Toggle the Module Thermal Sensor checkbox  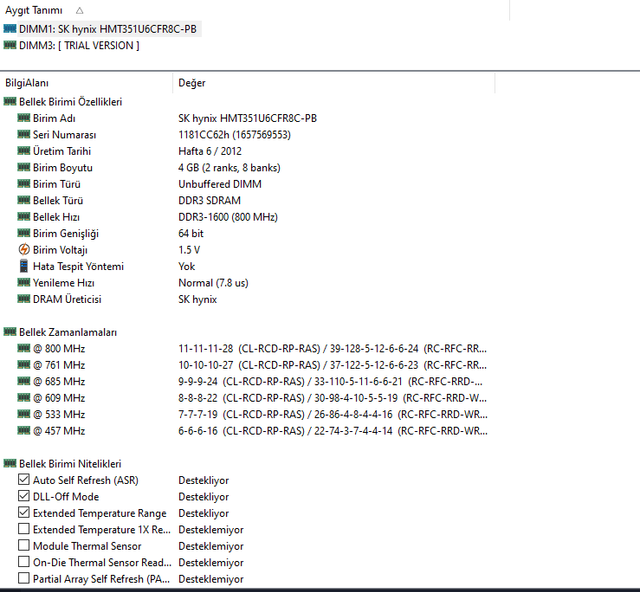(24, 545)
